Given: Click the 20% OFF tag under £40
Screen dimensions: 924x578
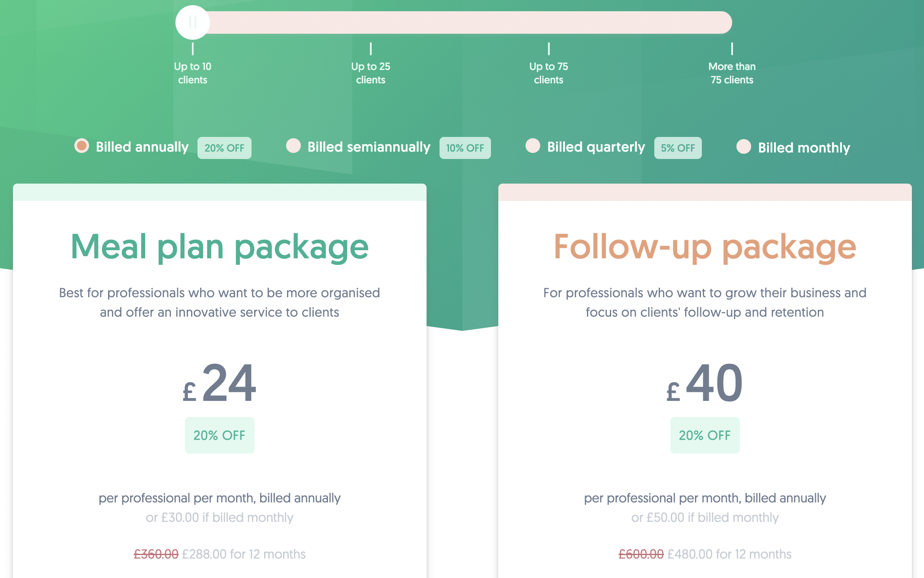Looking at the screenshot, I should (x=705, y=435).
